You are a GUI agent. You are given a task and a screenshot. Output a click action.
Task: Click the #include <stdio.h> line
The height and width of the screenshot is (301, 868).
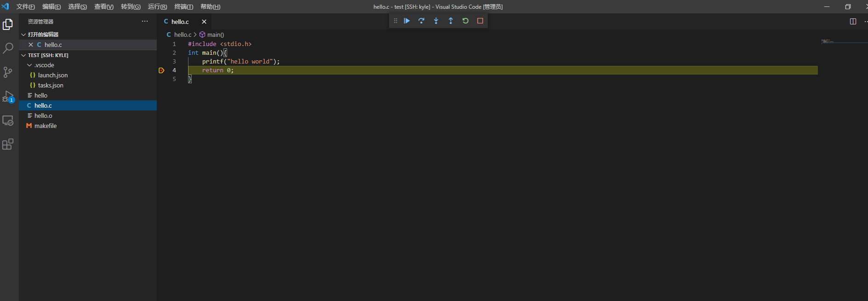[220, 44]
